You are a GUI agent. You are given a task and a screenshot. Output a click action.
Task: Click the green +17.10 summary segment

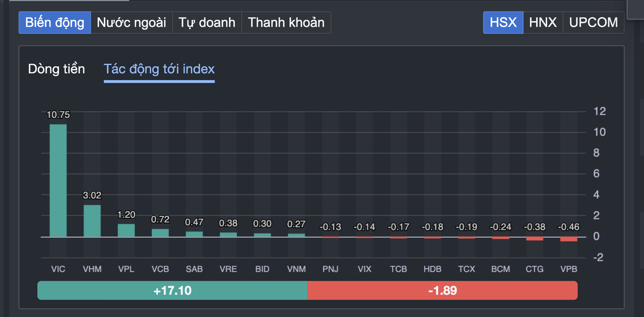172,291
